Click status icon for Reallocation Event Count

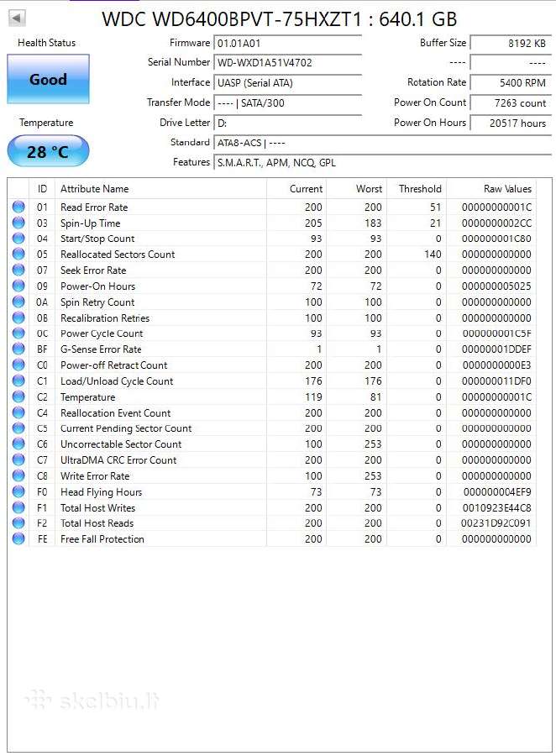(x=18, y=412)
